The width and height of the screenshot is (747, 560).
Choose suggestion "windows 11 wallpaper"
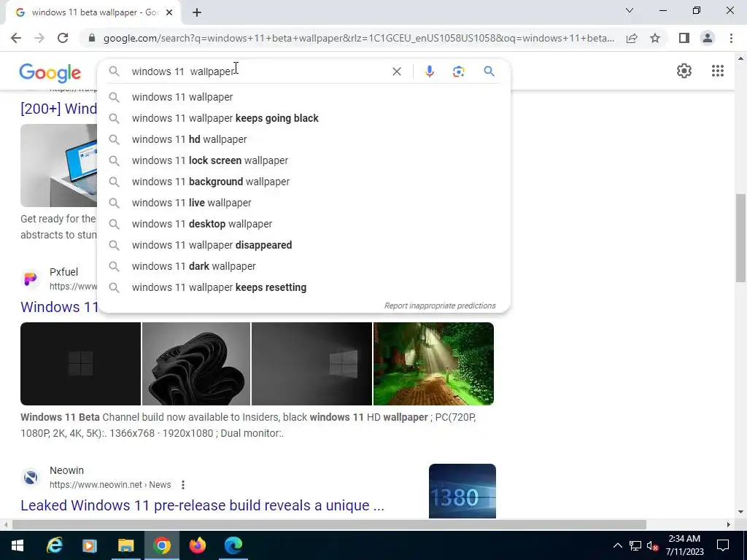point(303,97)
